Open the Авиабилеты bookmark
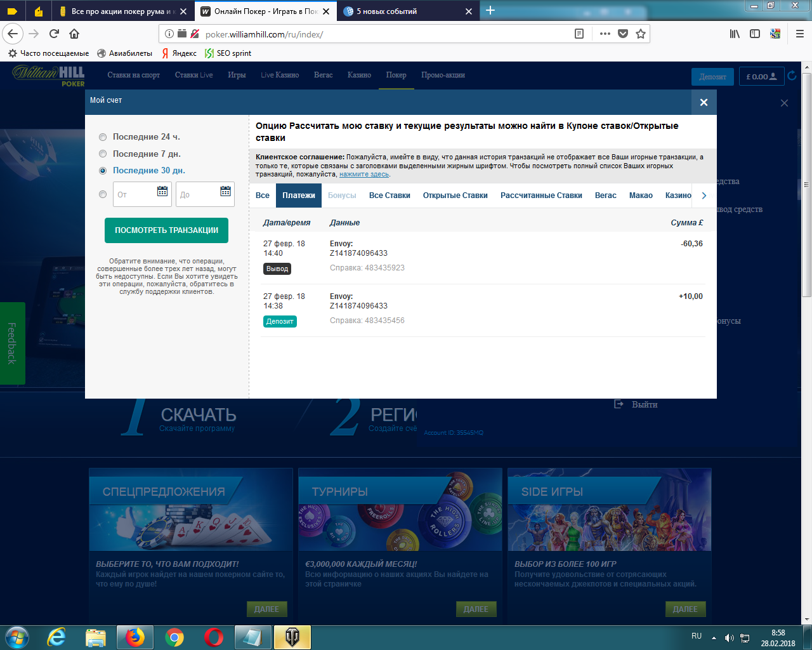Image resolution: width=812 pixels, height=650 pixels. tap(124, 53)
